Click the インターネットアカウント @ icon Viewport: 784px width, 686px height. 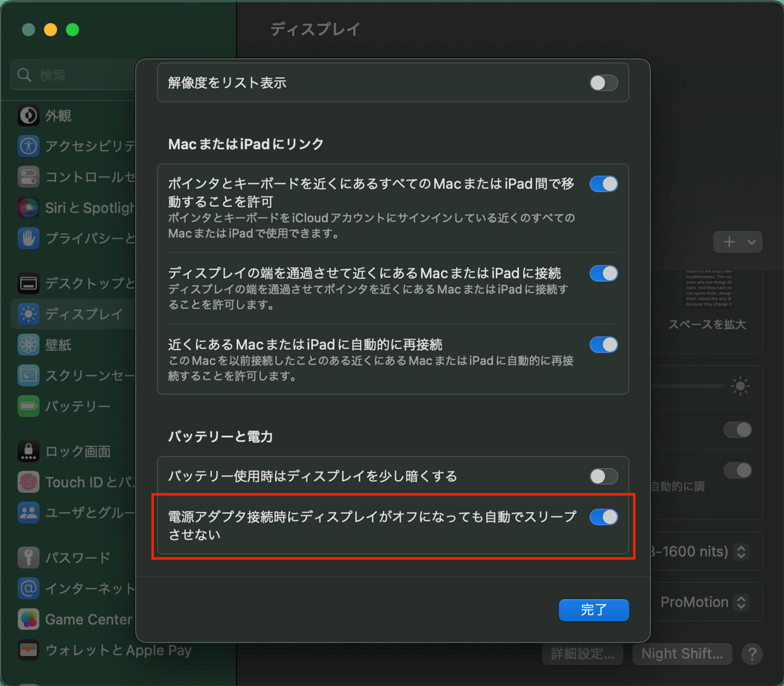[28, 588]
